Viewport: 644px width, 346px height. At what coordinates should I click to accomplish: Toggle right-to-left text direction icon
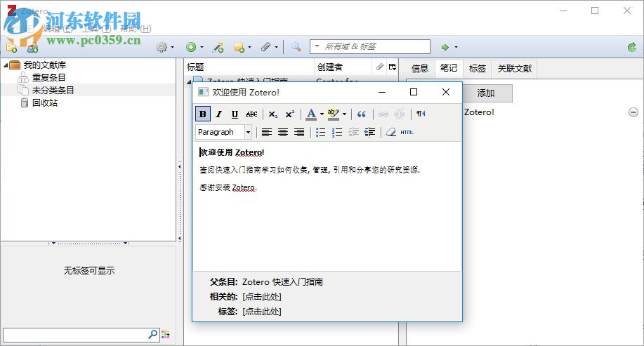pos(421,114)
